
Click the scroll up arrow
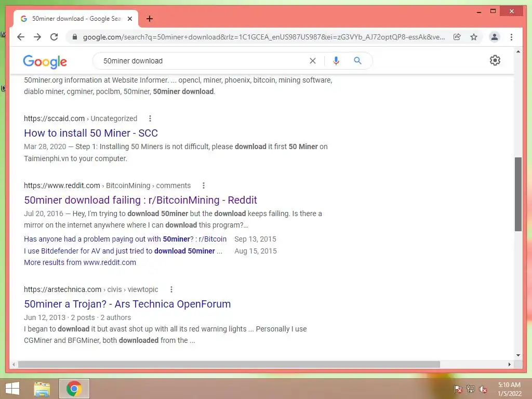pyautogui.click(x=518, y=51)
